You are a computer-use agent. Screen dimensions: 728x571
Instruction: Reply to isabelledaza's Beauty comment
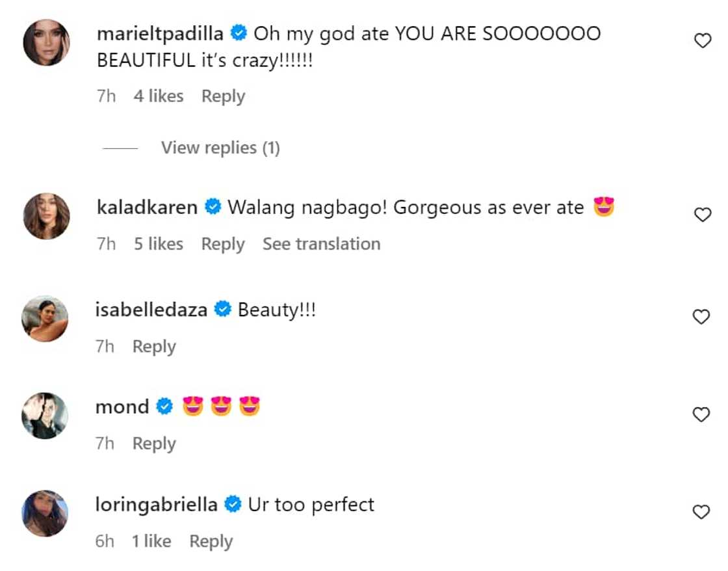point(154,347)
